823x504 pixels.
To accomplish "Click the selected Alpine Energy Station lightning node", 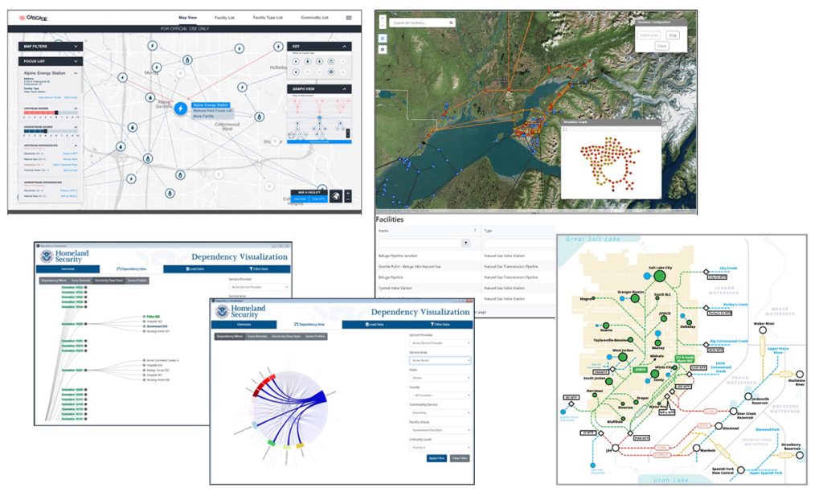I will coord(181,109).
